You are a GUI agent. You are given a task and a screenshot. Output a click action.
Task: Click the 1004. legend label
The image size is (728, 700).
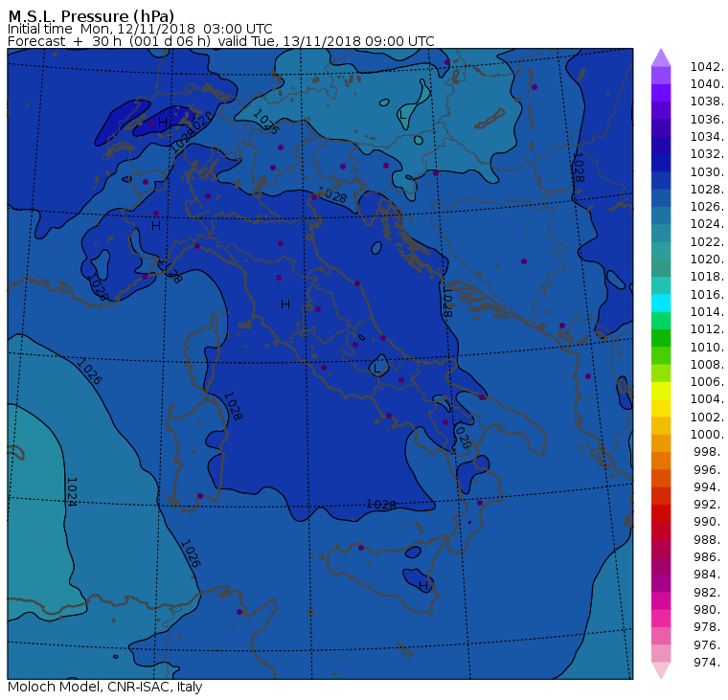pyautogui.click(x=707, y=399)
